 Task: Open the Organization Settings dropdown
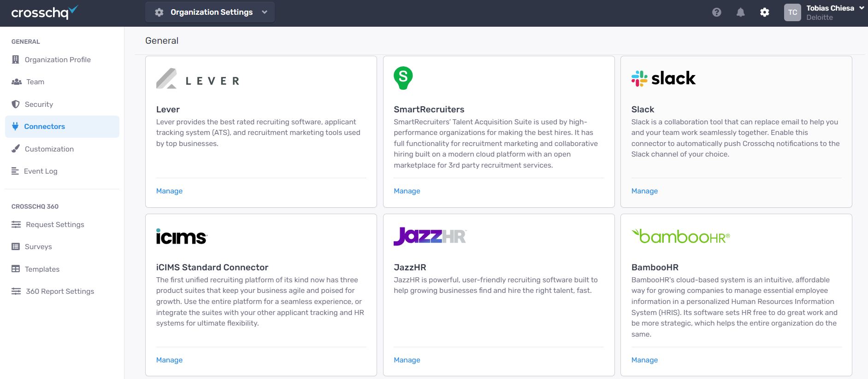[210, 12]
